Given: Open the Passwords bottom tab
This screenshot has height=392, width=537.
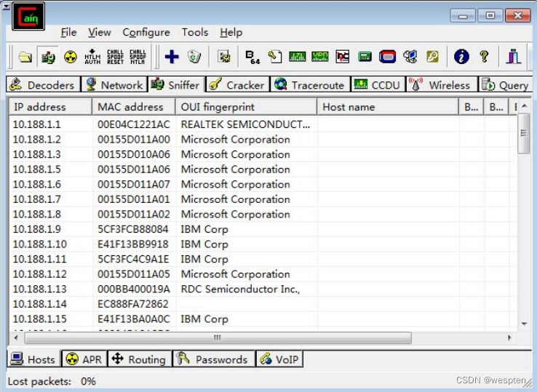Looking at the screenshot, I should tap(214, 359).
